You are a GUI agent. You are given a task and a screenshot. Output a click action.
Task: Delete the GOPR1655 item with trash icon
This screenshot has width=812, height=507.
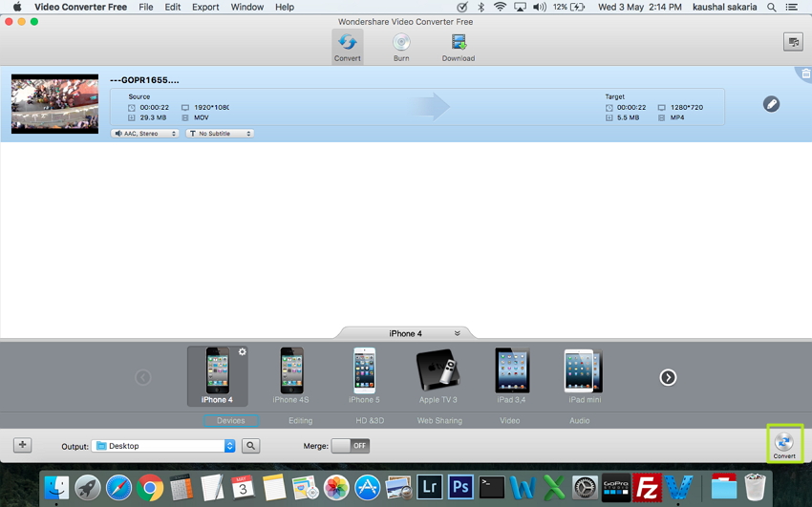tap(805, 74)
